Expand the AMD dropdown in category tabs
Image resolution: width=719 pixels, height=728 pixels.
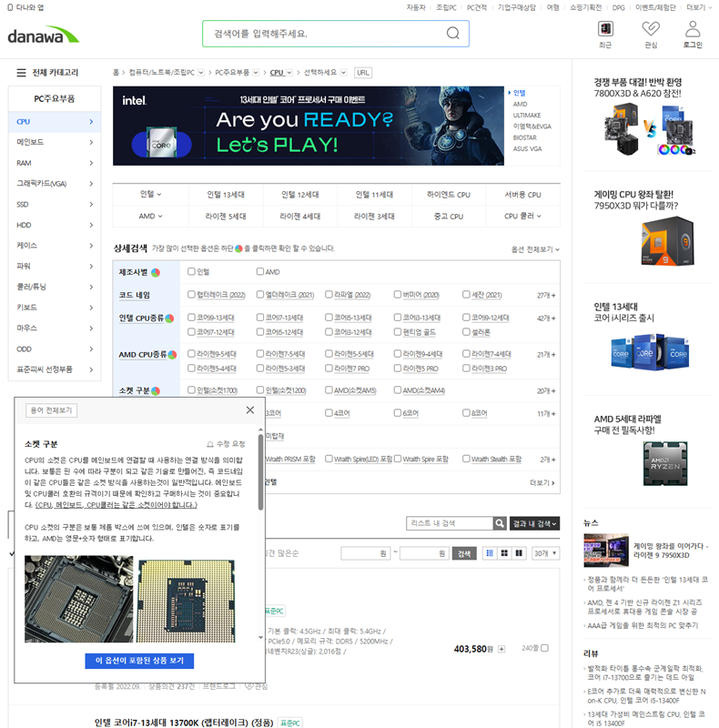point(150,216)
